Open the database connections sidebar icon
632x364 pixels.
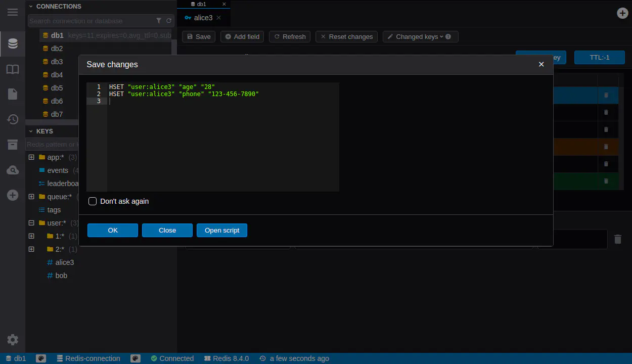[13, 44]
